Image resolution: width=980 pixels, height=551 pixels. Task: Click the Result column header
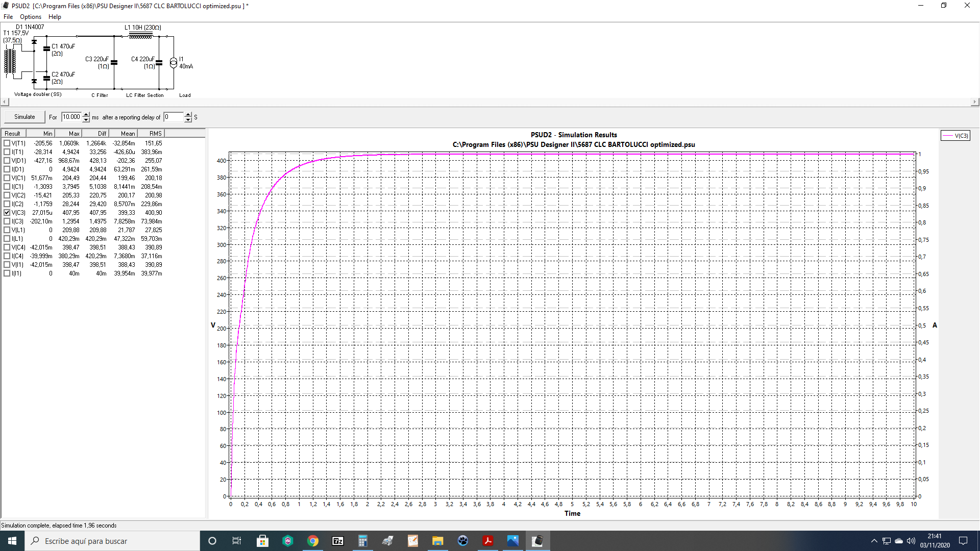(x=14, y=134)
